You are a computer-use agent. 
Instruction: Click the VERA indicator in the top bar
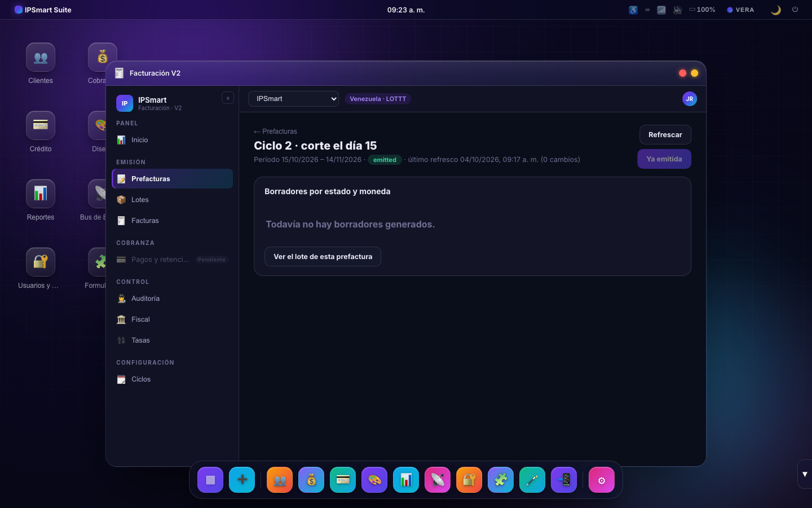(740, 10)
